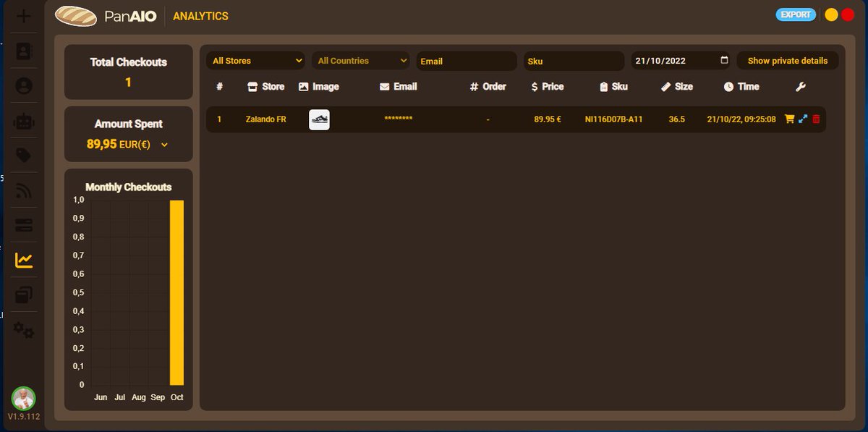The height and width of the screenshot is (432, 868).
Task: Click the shoe product thumbnail
Action: 319,119
